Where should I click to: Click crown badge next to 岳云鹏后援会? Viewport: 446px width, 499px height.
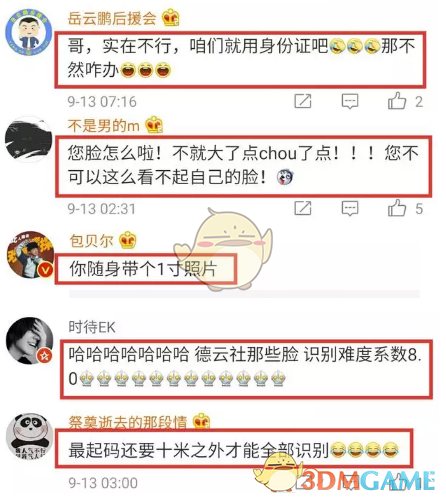(171, 18)
